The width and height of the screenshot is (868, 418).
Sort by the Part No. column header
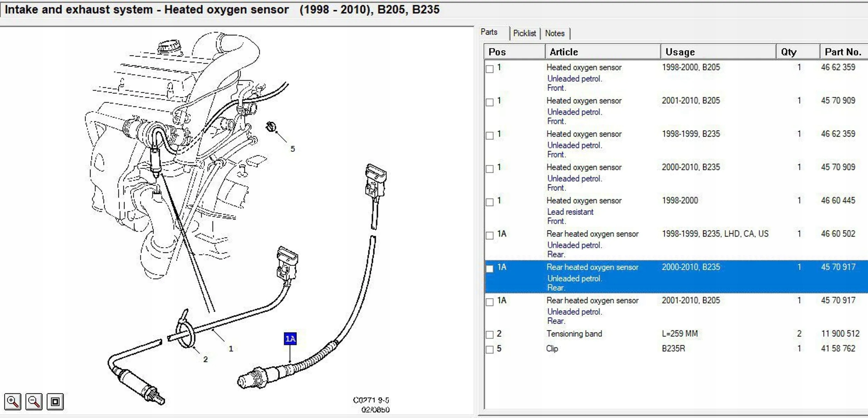coord(843,52)
